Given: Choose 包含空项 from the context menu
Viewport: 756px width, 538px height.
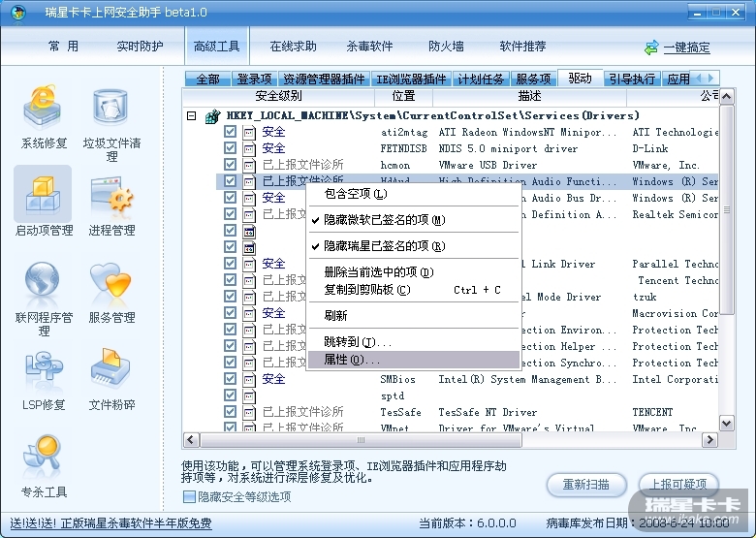Looking at the screenshot, I should click(x=414, y=194).
